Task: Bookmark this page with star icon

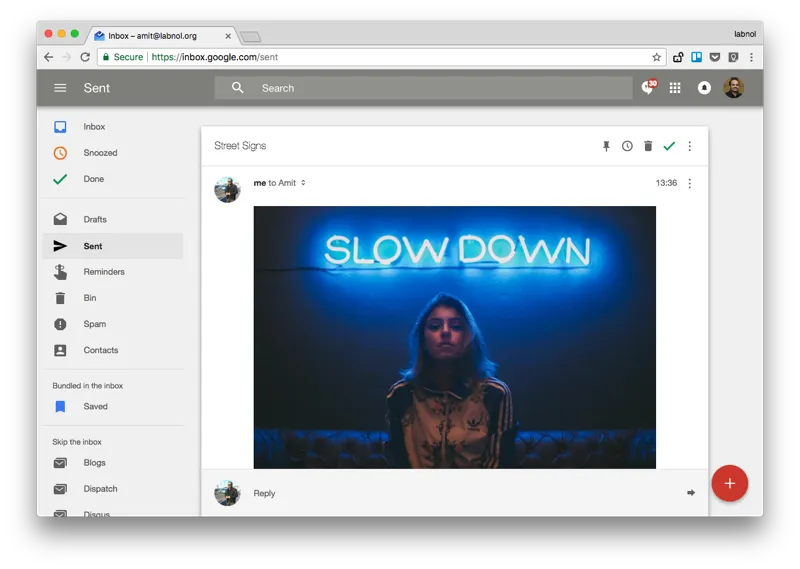Action: [x=656, y=57]
